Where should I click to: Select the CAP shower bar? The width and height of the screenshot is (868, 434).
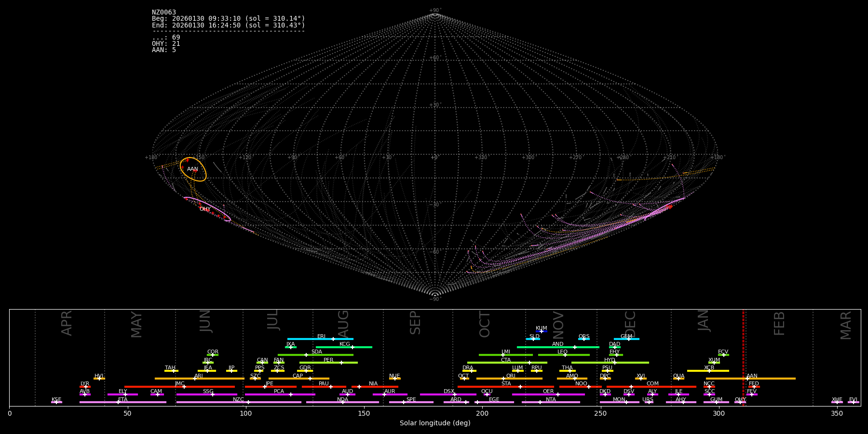tap(299, 379)
